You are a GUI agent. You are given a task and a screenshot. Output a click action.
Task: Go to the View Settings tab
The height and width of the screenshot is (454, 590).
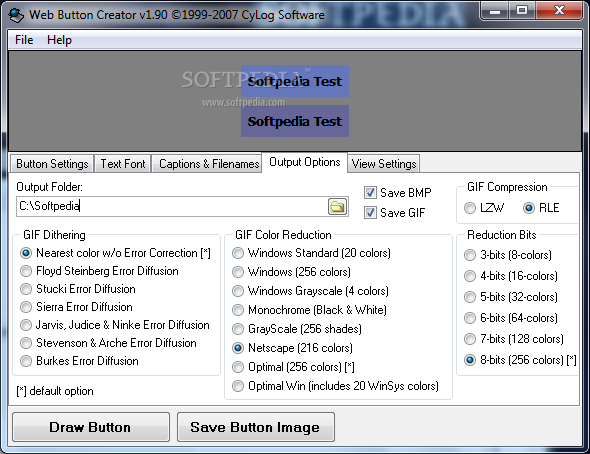[384, 164]
